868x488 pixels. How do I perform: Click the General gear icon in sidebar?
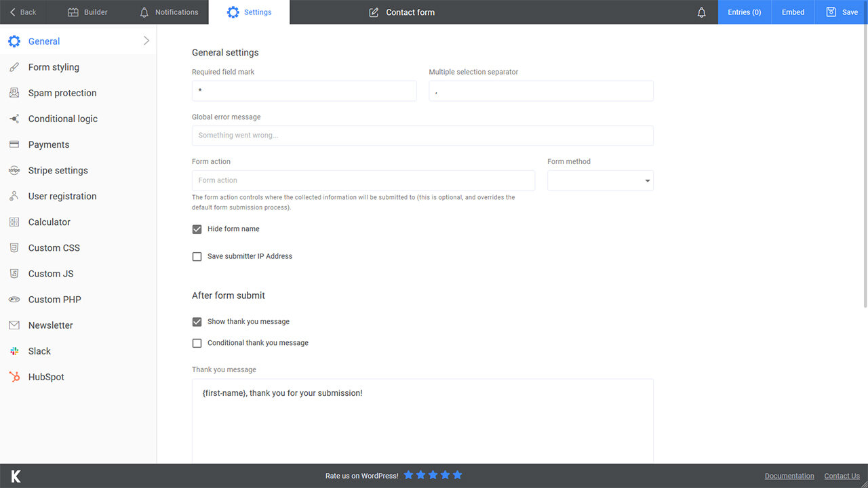click(x=14, y=41)
